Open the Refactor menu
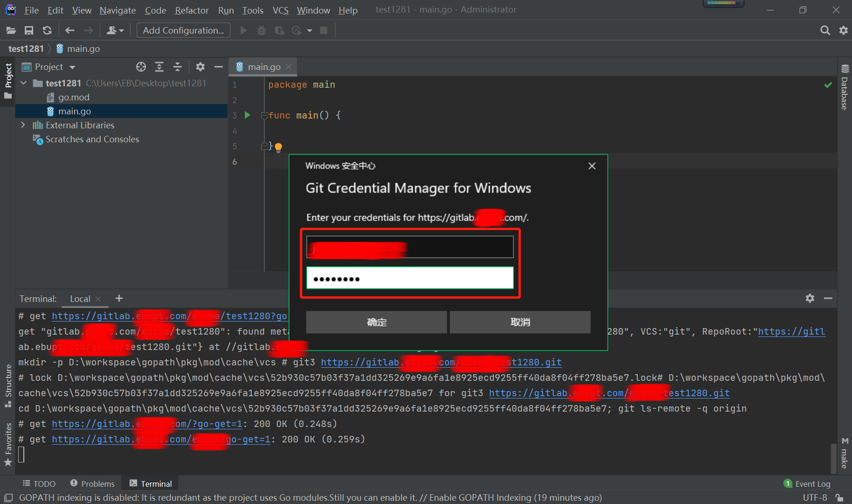This screenshot has height=504, width=852. tap(192, 10)
